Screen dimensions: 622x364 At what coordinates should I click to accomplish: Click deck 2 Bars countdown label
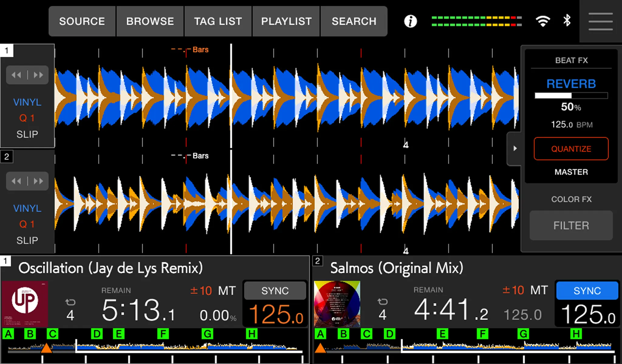pos(190,156)
